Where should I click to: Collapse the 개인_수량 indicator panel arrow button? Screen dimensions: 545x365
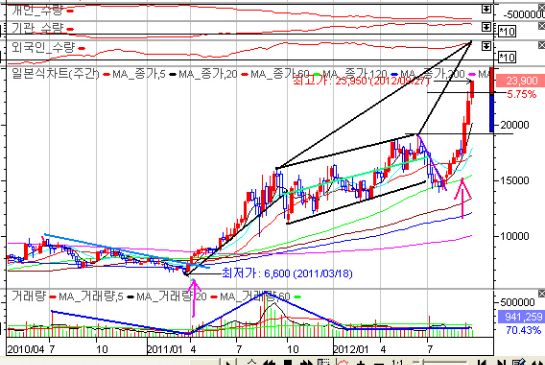tap(486, 9)
